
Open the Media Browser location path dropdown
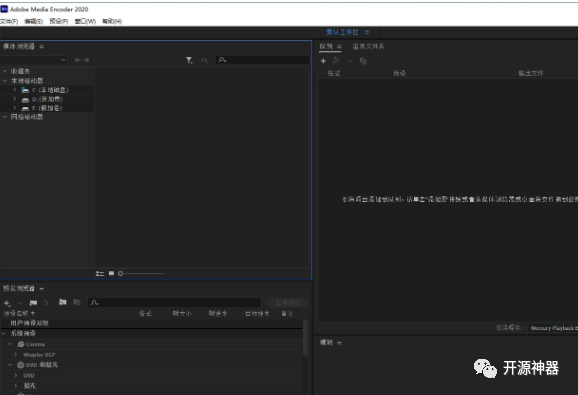pos(33,60)
